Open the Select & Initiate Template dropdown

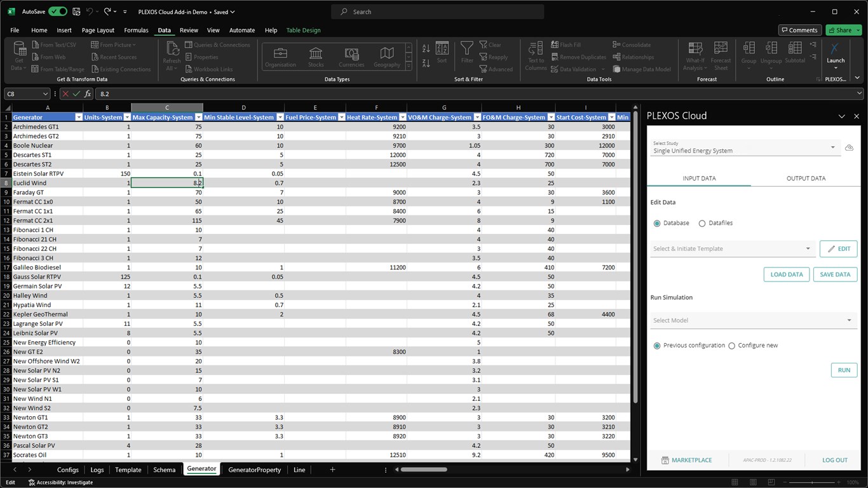732,248
